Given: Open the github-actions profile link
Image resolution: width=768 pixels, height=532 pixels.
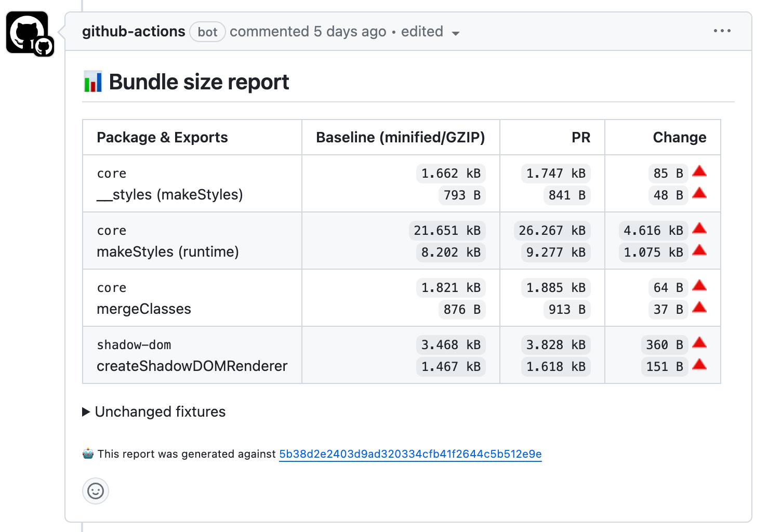Looking at the screenshot, I should coord(134,32).
